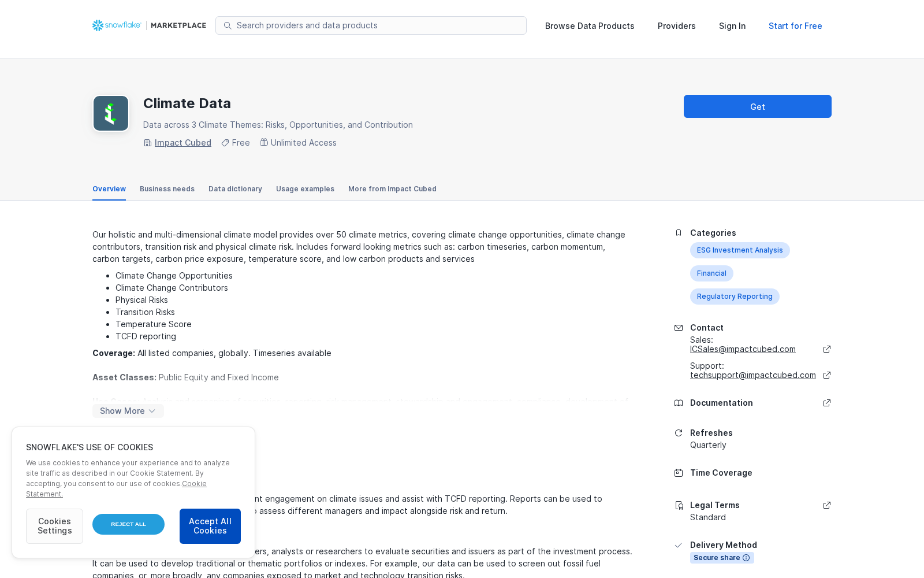Screen dimensions: 924x578
Task: Click the provider building icon beside Impact Cubed
Action: pos(148,143)
